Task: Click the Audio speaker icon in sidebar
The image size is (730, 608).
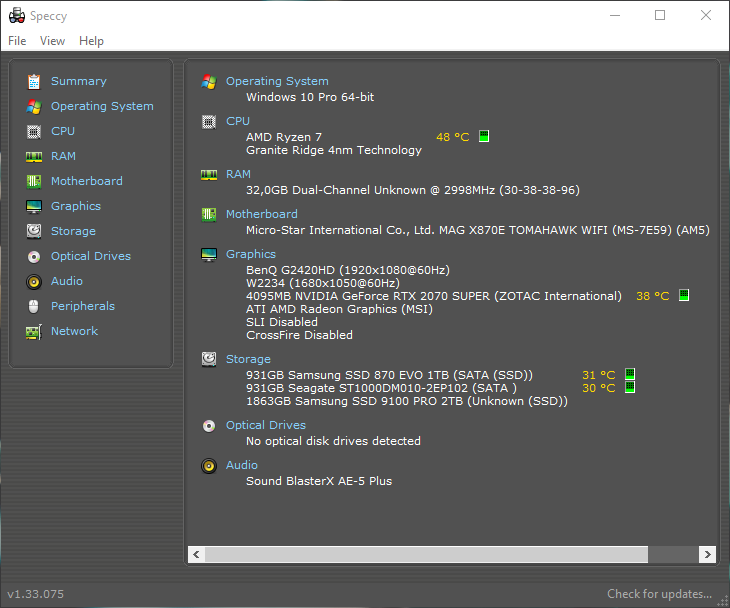Action: click(x=34, y=282)
